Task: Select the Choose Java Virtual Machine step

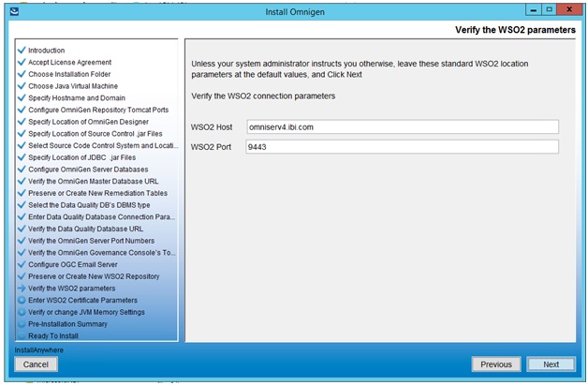Action: pyautogui.click(x=73, y=86)
